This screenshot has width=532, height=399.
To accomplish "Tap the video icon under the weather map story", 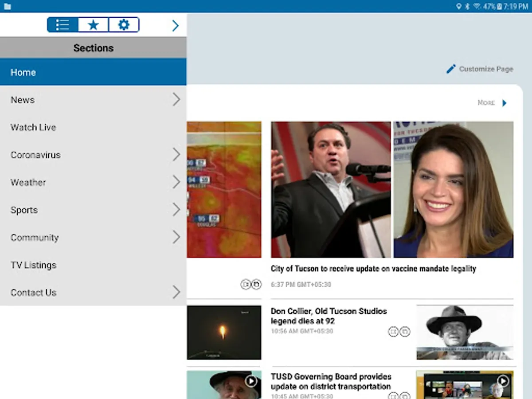I will 246,284.
